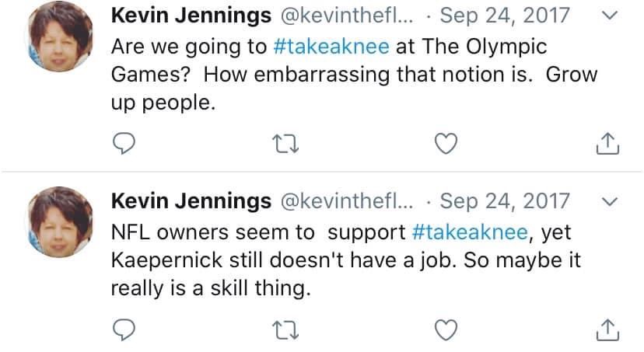Open dropdown arrow on first tweet
The image size is (644, 352).
click(x=611, y=16)
